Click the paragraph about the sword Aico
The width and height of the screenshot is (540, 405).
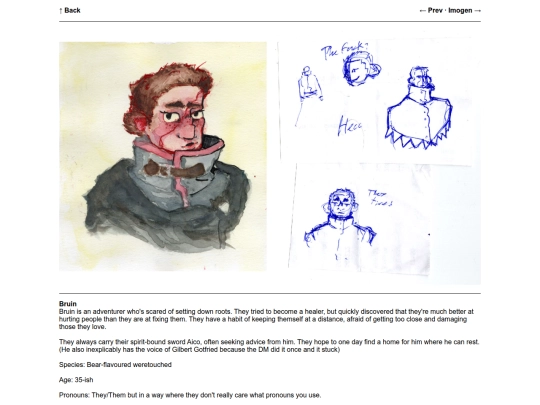269,346
